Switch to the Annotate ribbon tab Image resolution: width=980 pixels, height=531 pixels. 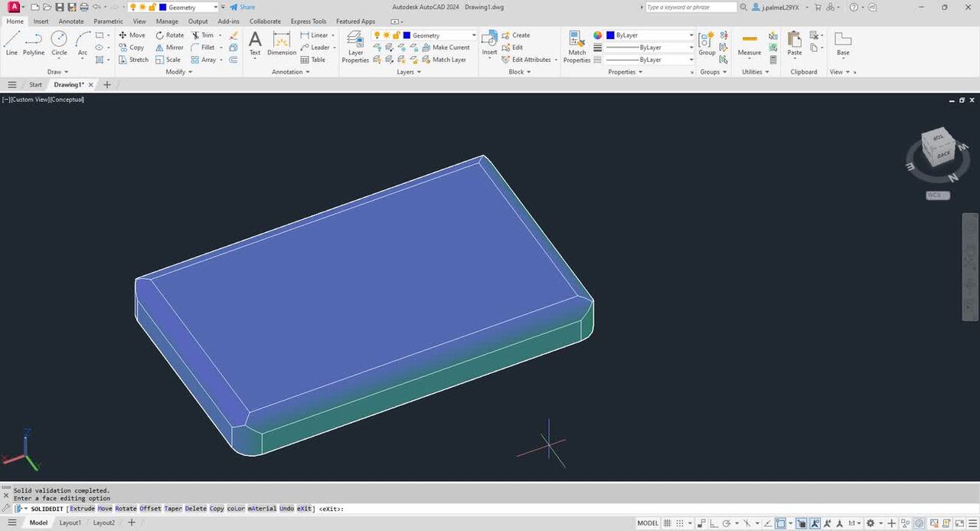pos(71,21)
